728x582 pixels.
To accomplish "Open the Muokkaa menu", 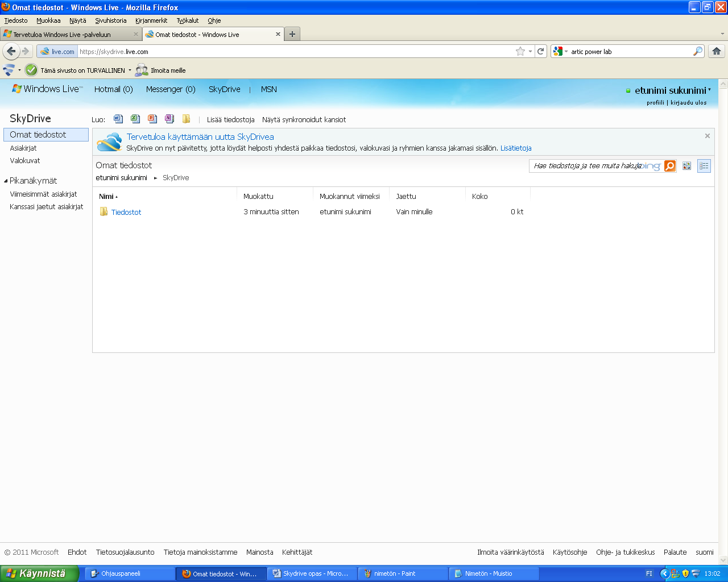I will pyautogui.click(x=48, y=20).
